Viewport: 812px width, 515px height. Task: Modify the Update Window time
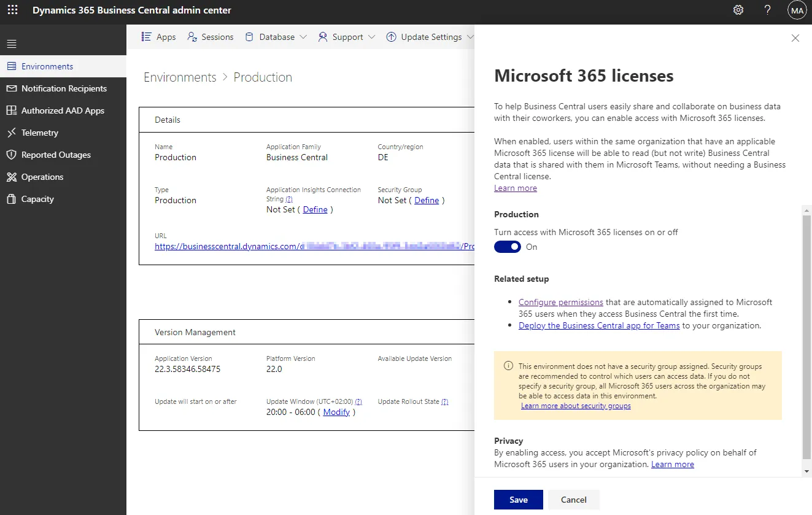pos(336,412)
